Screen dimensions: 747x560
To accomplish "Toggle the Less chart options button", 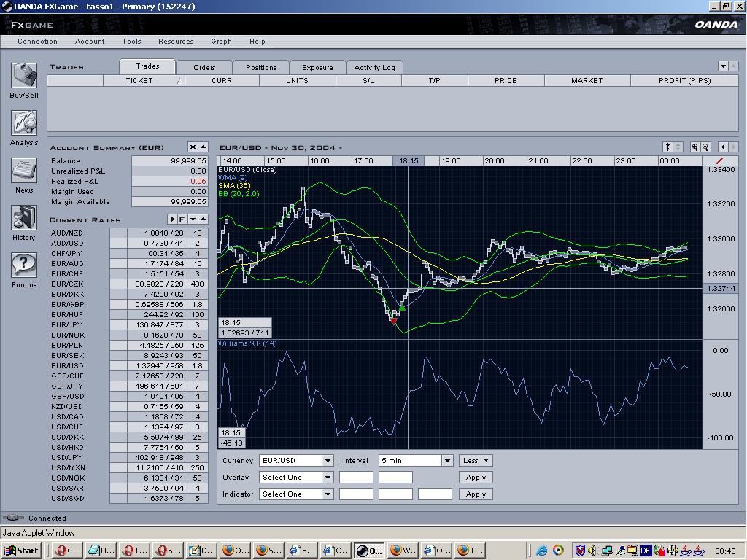I will [x=476, y=461].
